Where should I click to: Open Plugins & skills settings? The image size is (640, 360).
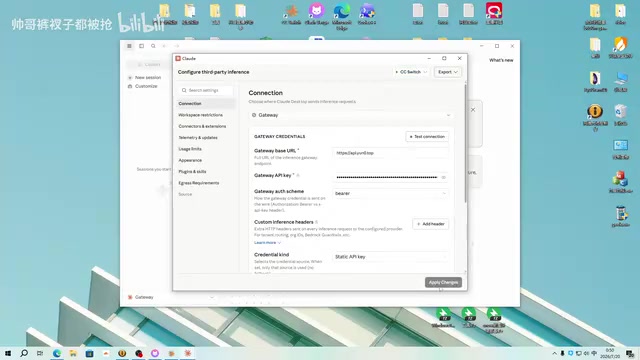(192, 171)
